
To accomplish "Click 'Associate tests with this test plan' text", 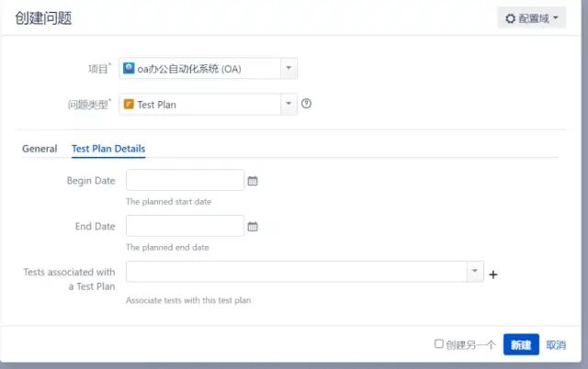I will 188,300.
